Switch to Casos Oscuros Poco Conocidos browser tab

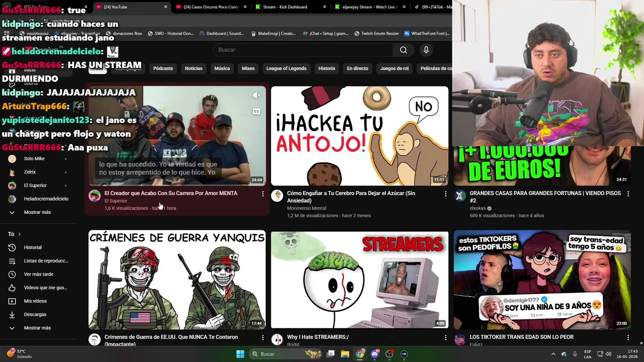tap(211, 7)
